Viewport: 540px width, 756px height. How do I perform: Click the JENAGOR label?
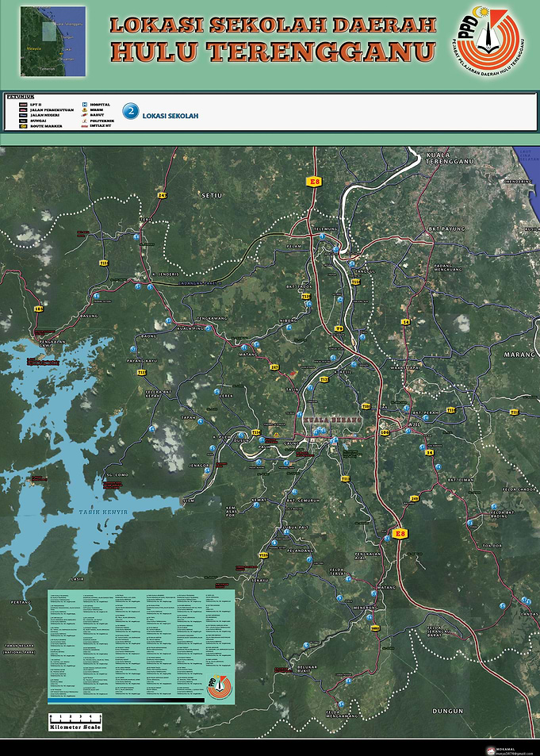pos(200,466)
